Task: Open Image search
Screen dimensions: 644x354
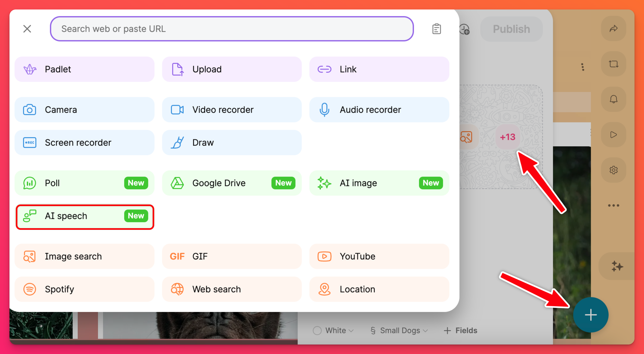Action: coord(85,256)
